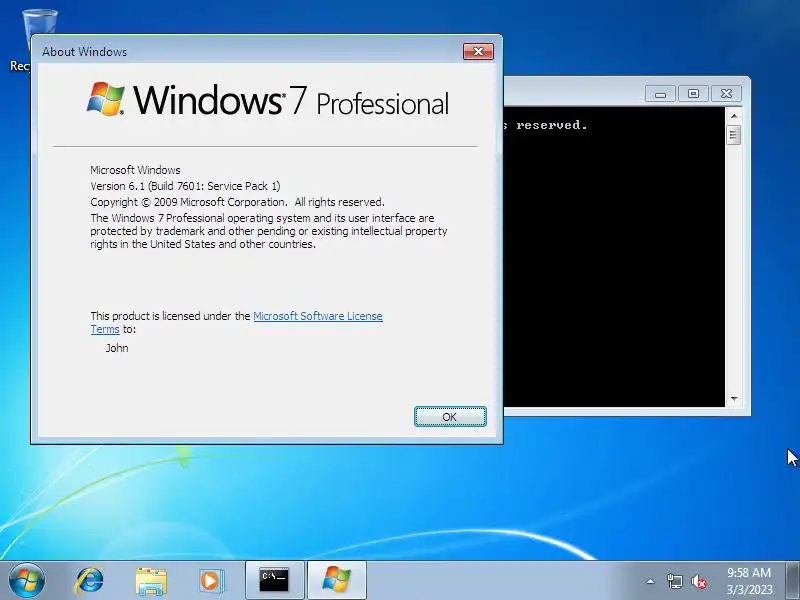The image size is (800, 600).
Task: Click the Copyright 2009 Microsoft Corporation line
Action: [237, 202]
